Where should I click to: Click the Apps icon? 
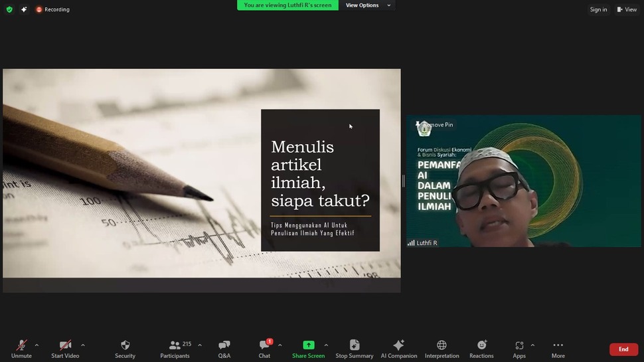click(519, 345)
